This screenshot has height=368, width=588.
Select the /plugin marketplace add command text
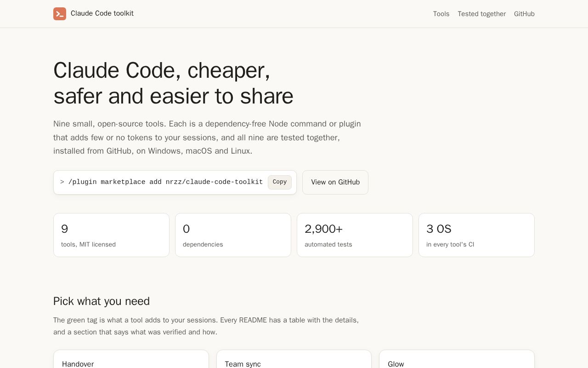pyautogui.click(x=165, y=182)
